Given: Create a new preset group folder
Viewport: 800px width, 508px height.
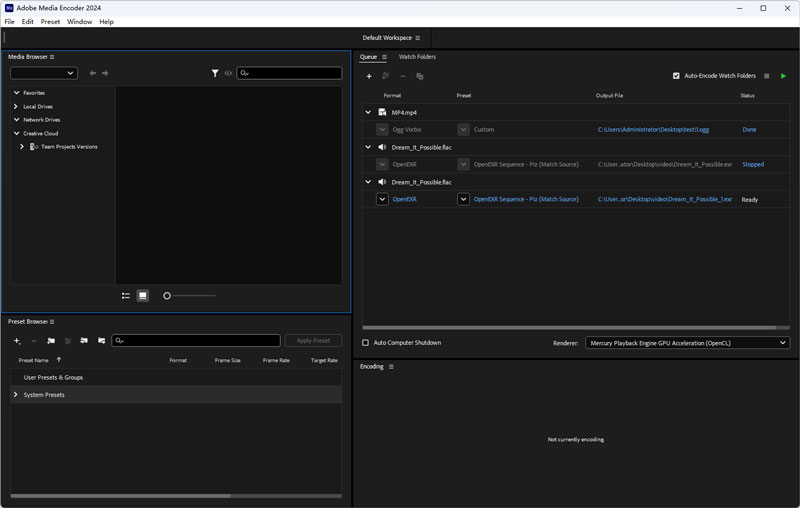Looking at the screenshot, I should coord(51,341).
